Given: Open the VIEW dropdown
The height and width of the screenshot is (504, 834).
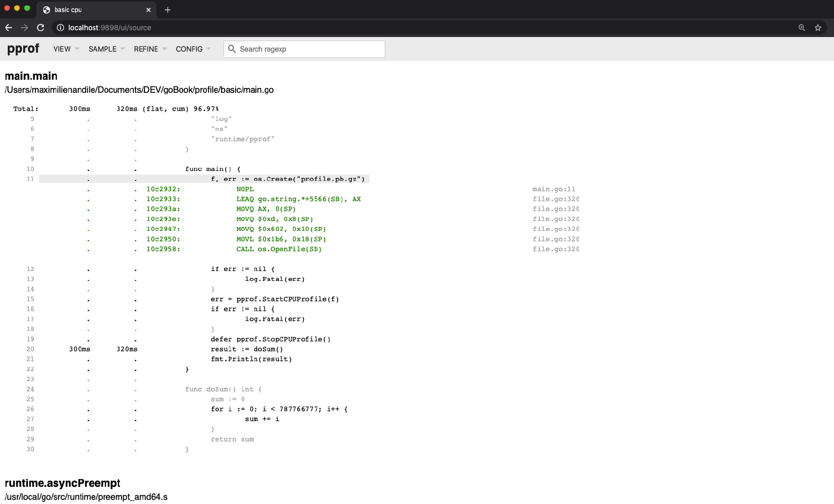Looking at the screenshot, I should [x=64, y=49].
